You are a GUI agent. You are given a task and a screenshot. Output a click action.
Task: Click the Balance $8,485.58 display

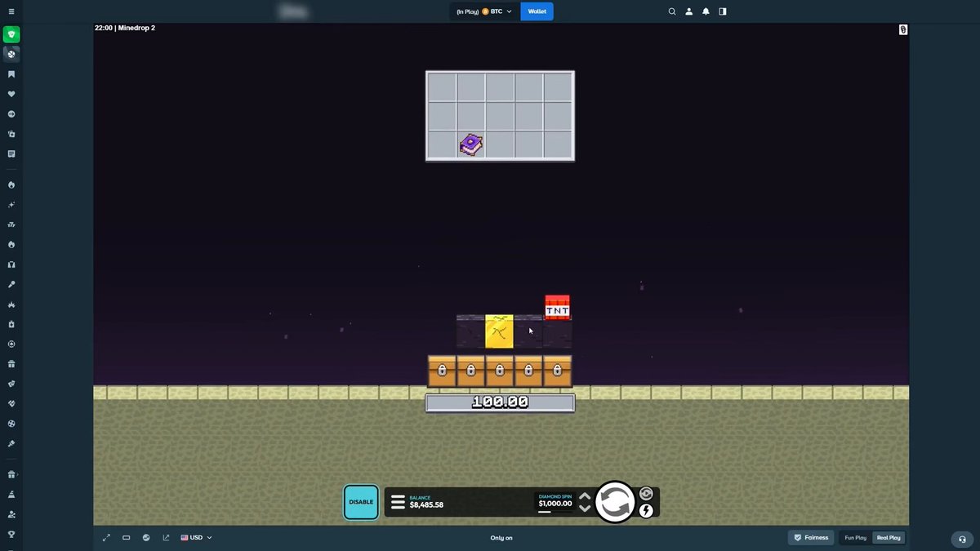pyautogui.click(x=426, y=502)
